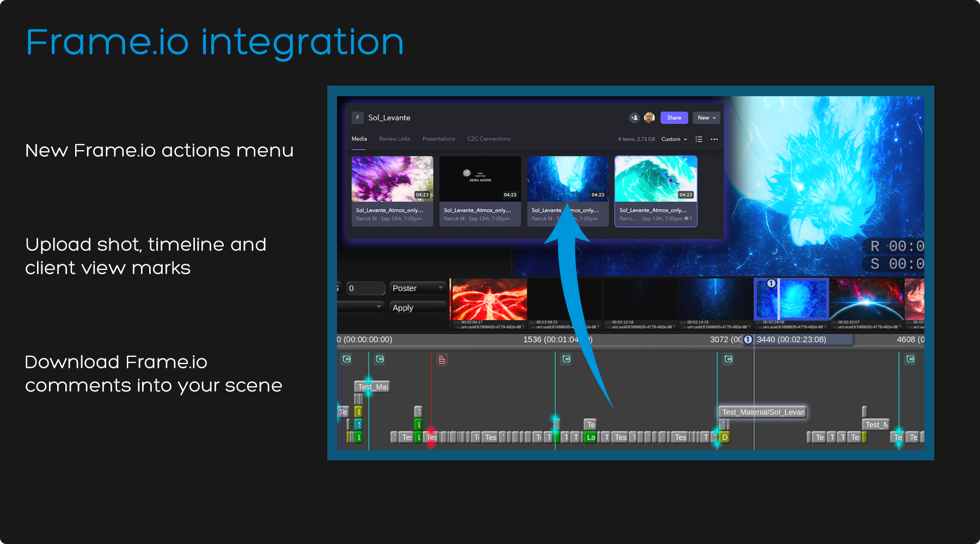The height and width of the screenshot is (544, 980).
Task: Click the Apply button
Action: (418, 307)
